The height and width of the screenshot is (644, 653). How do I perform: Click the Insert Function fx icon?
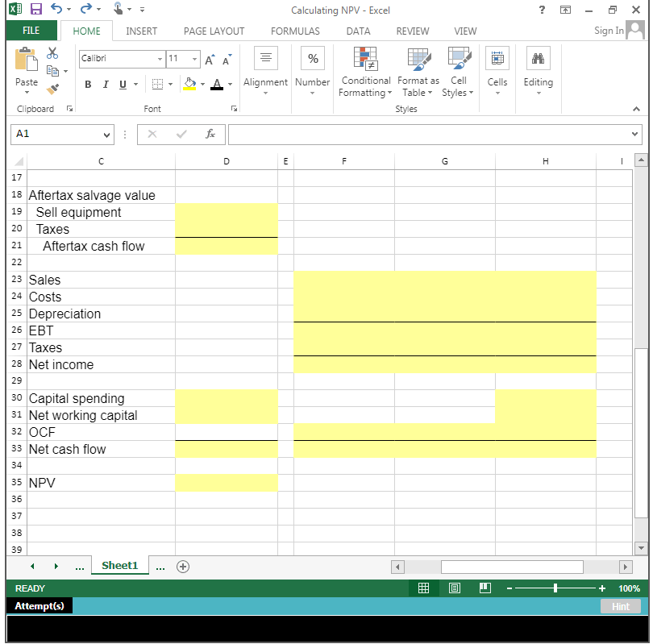coord(210,134)
